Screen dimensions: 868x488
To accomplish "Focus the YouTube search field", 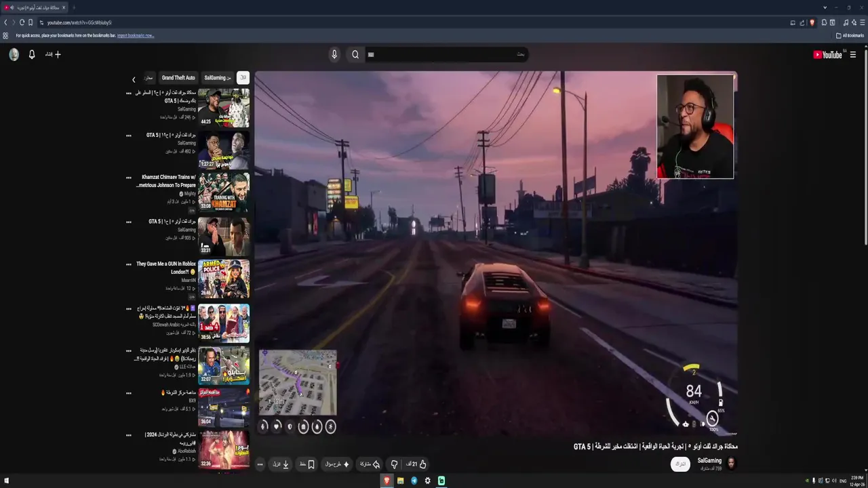I will [x=447, y=55].
